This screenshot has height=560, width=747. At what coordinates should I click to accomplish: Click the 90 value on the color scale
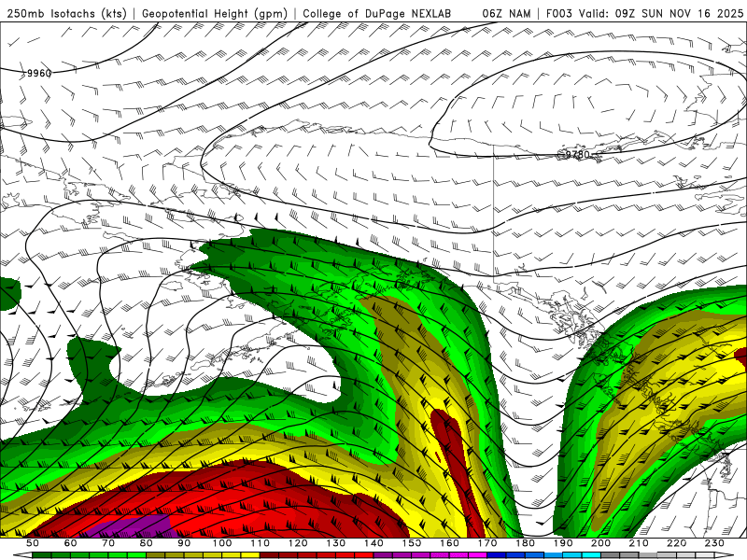pos(184,543)
